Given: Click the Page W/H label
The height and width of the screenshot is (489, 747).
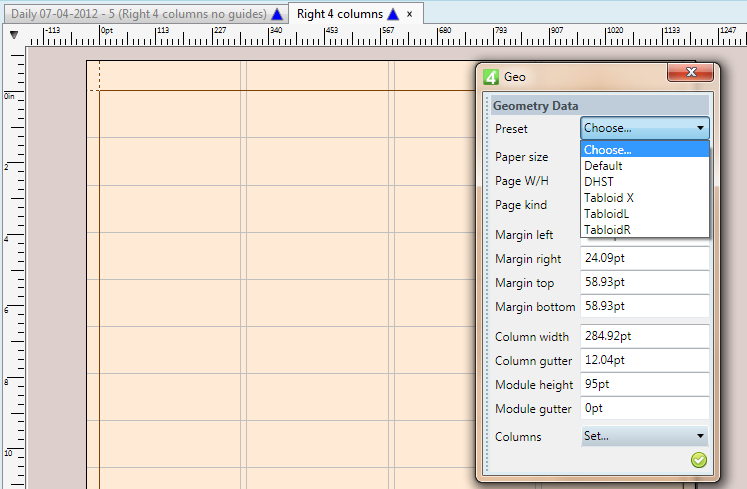Looking at the screenshot, I should [522, 181].
